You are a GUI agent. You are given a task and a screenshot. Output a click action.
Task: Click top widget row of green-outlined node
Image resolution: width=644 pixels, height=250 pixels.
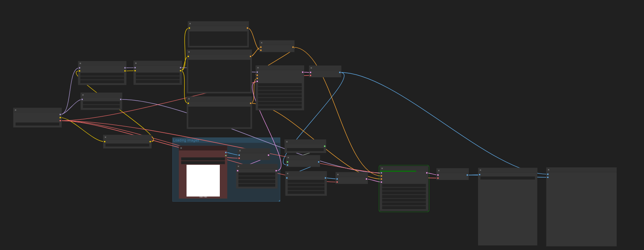[404, 185]
